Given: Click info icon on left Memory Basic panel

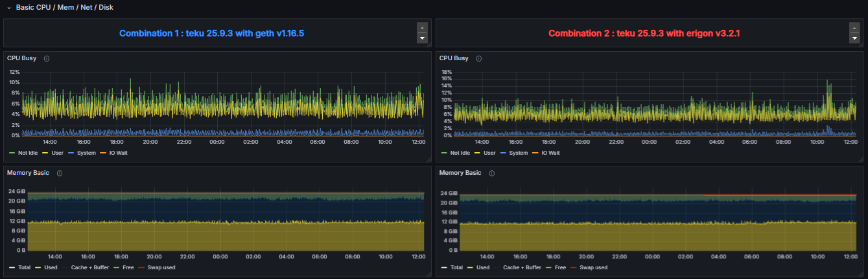Looking at the screenshot, I should 60,173.
